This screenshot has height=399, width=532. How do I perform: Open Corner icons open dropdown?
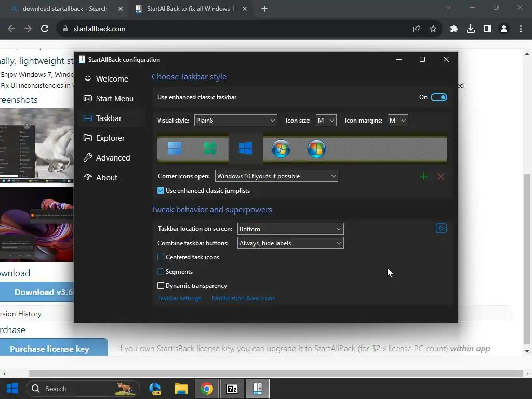(x=276, y=176)
